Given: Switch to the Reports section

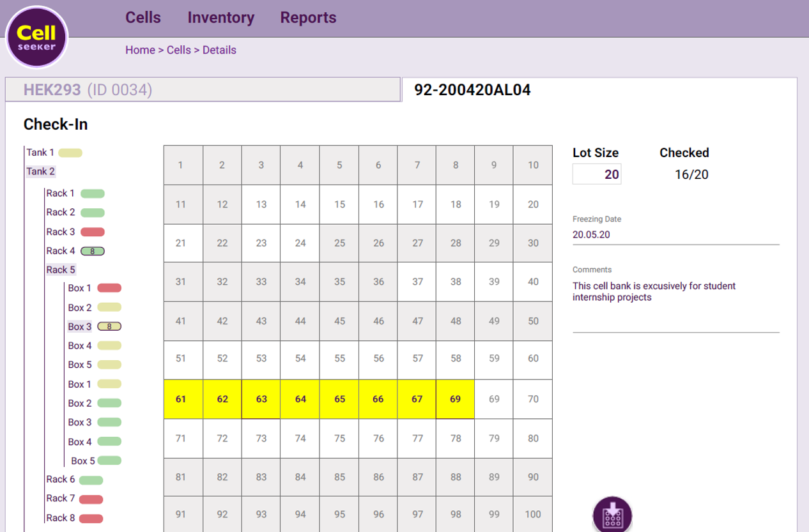Looking at the screenshot, I should [309, 18].
